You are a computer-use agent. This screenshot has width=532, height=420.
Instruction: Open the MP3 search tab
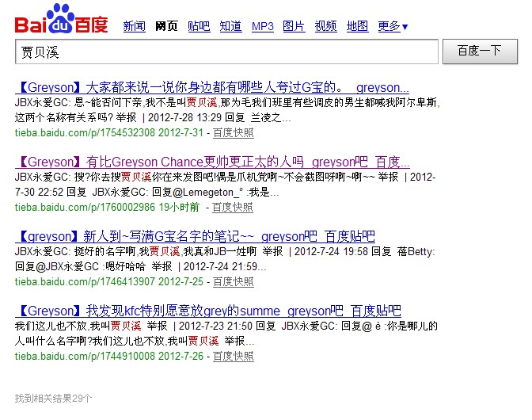pos(263,26)
